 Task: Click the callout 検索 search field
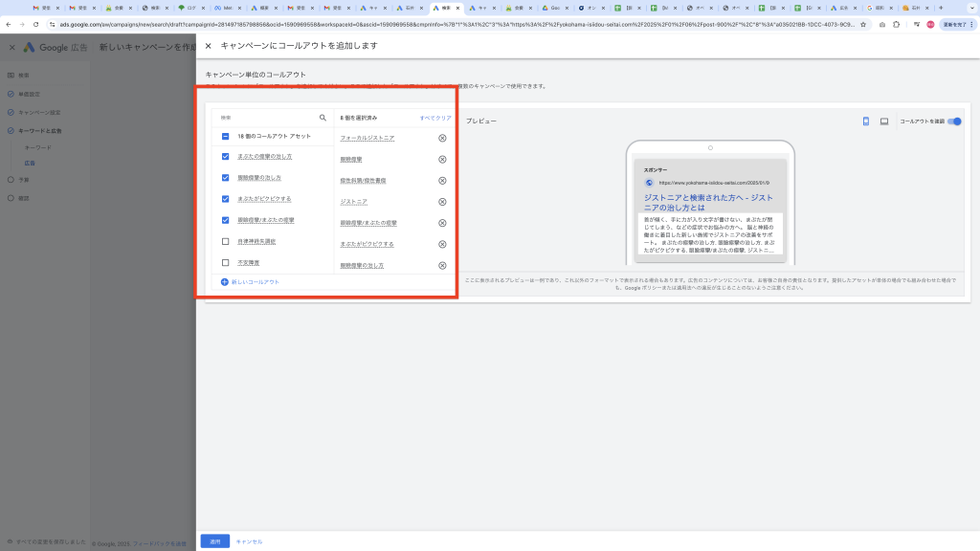268,118
